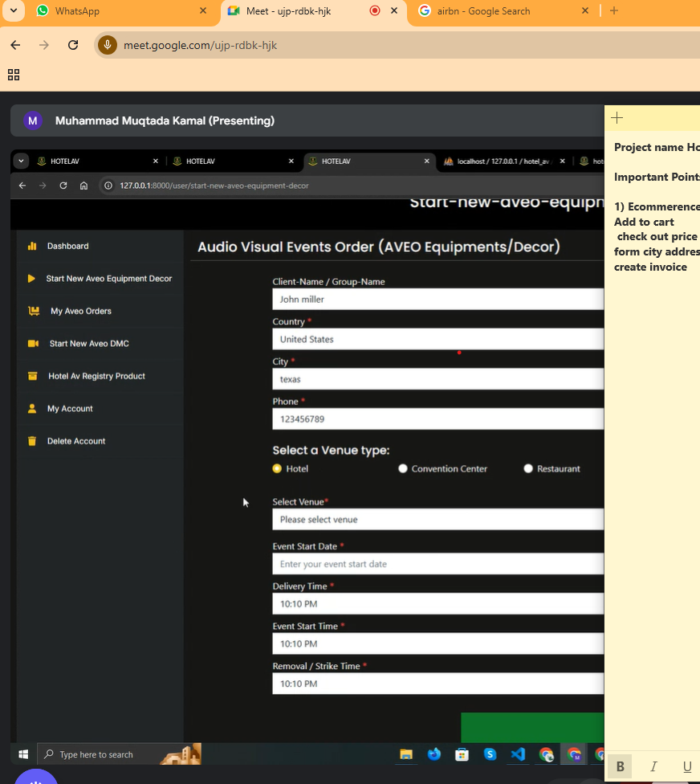
Task: Toggle bold in the sticky note
Action: (x=620, y=766)
